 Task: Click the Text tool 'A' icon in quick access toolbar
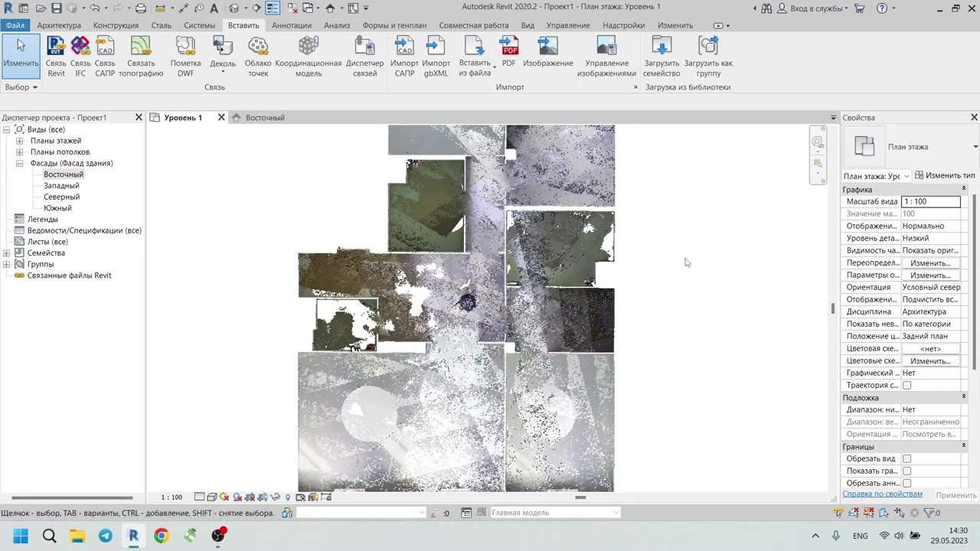point(214,8)
